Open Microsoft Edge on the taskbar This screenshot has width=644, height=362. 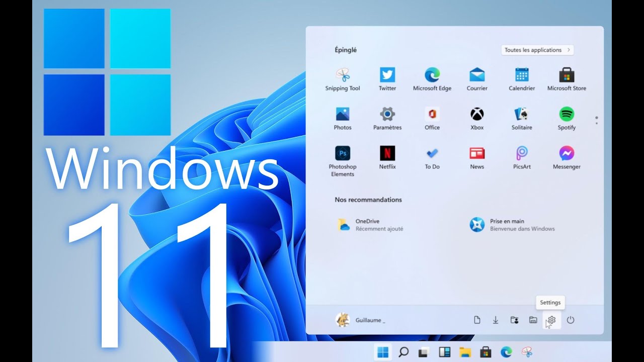(506, 352)
